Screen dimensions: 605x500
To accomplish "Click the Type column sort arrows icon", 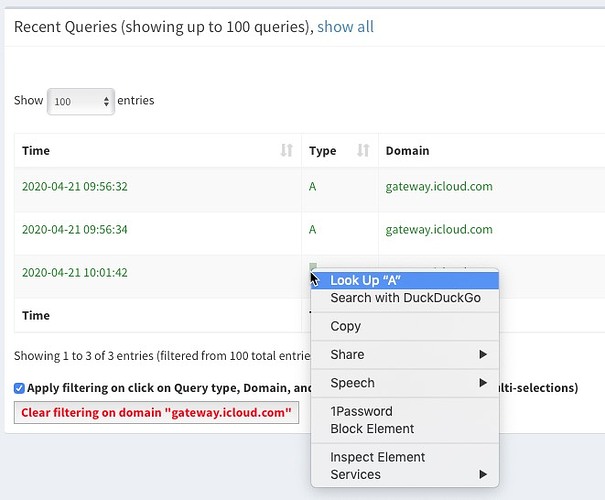I will pos(363,151).
